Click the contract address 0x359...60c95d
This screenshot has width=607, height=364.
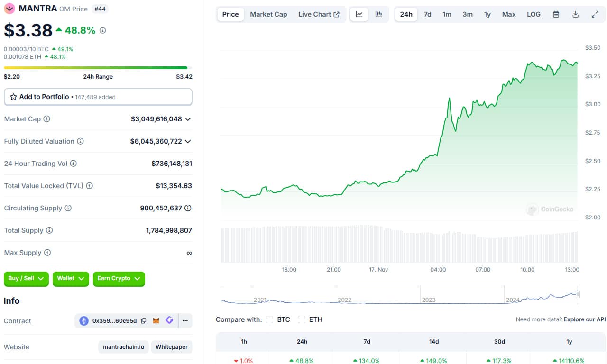115,321
